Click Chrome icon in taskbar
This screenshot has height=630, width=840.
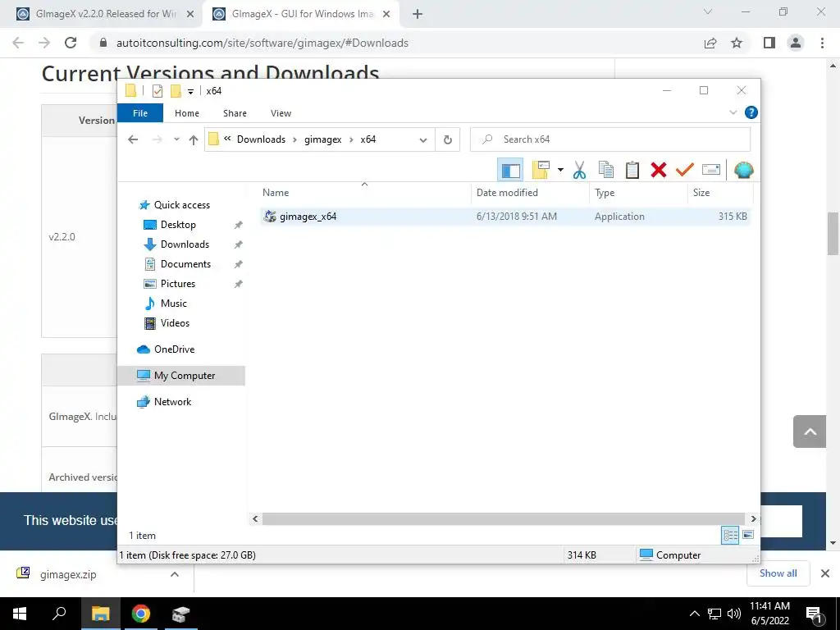click(x=141, y=614)
